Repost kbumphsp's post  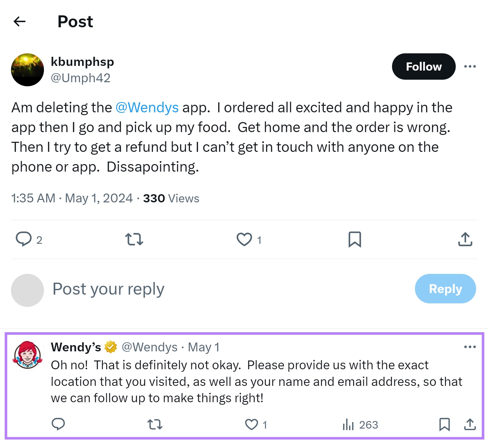(x=134, y=239)
